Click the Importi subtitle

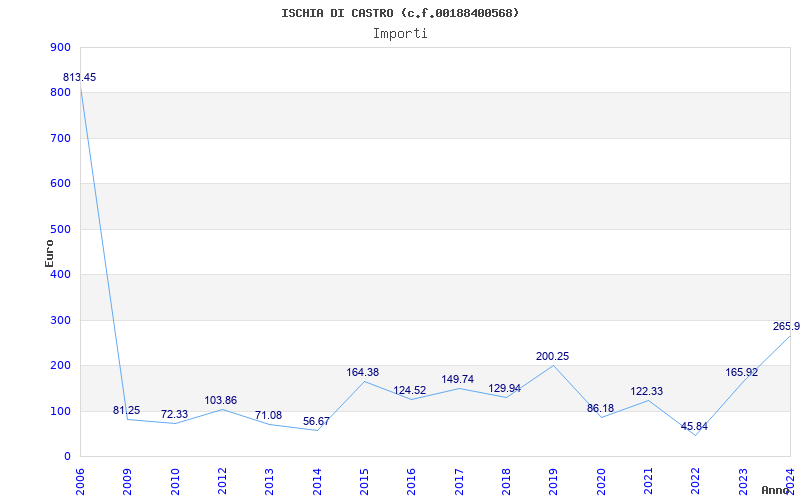point(400,34)
